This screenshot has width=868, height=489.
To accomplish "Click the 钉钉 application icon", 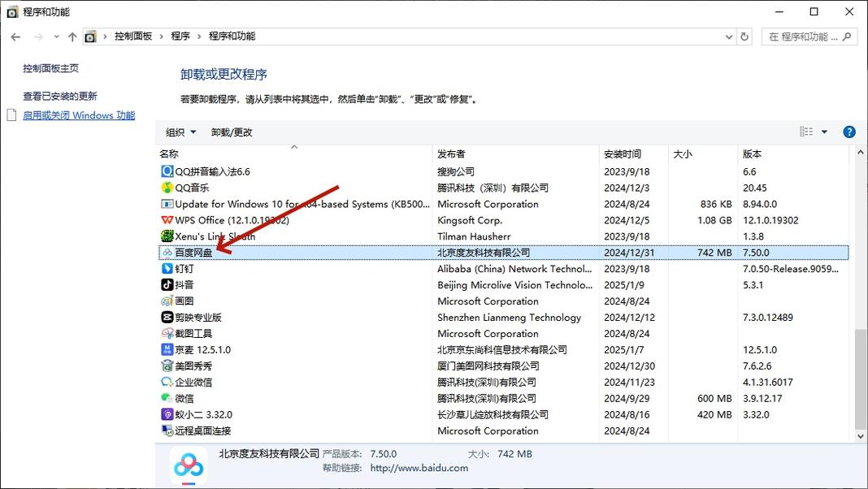I will (x=165, y=268).
